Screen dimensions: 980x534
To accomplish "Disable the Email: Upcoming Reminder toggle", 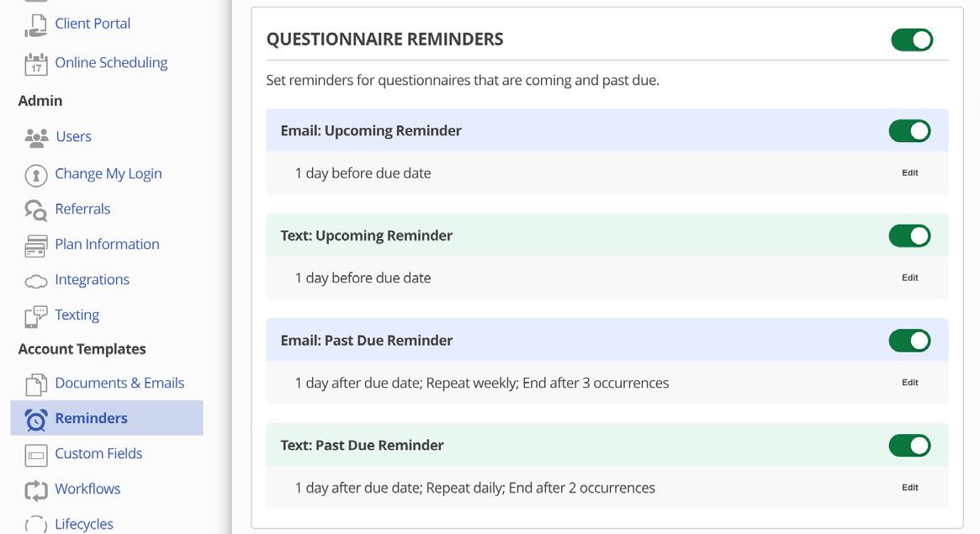I will [909, 130].
